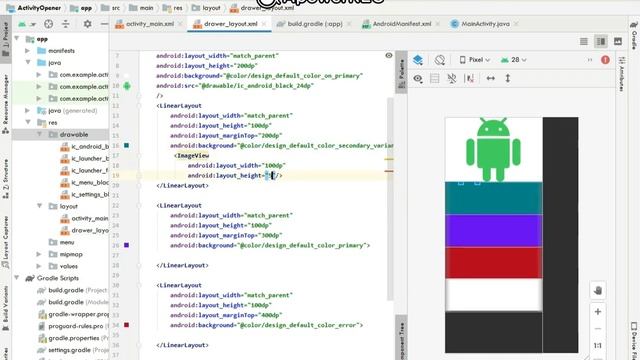The height and width of the screenshot is (360, 640).
Task: Select the pan hand tool in preview
Action: [x=598, y=291]
